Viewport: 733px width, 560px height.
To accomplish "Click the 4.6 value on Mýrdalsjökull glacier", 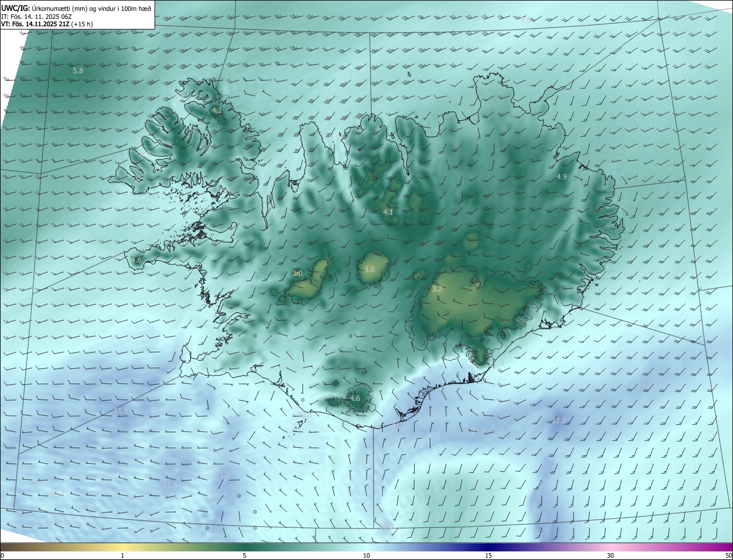I will pos(355,398).
